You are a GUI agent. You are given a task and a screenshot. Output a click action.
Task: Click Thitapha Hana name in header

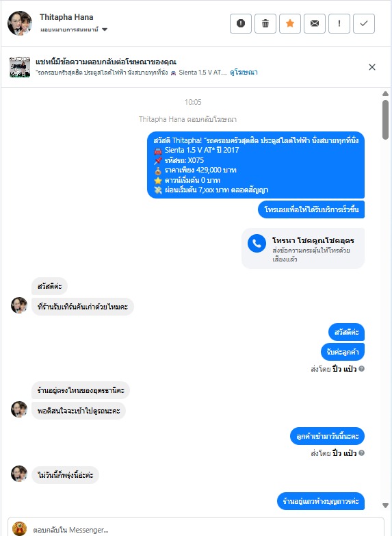[66, 17]
